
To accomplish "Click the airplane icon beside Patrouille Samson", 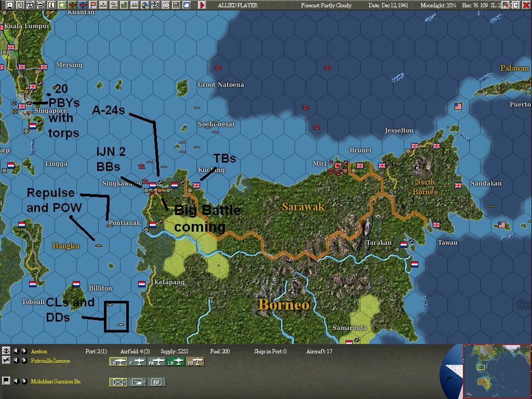I will click(6, 361).
